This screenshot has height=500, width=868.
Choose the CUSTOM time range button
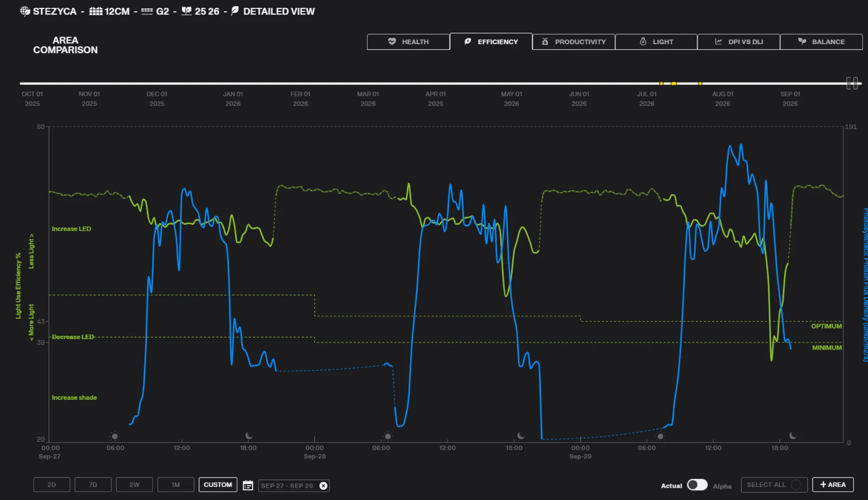click(218, 485)
